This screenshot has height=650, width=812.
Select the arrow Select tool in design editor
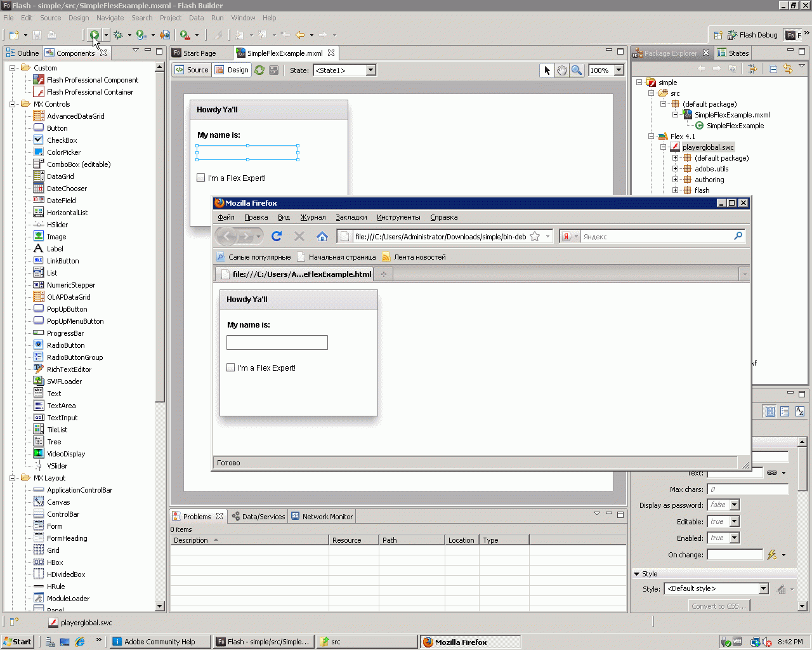tap(547, 70)
